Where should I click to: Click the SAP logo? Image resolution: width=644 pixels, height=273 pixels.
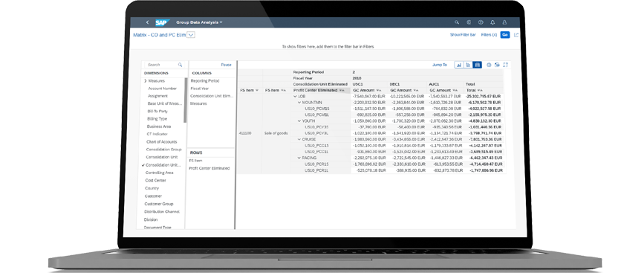162,22
